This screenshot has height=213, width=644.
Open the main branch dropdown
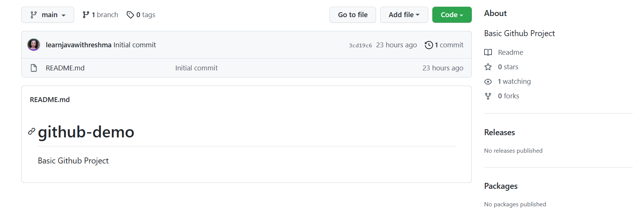[48, 15]
